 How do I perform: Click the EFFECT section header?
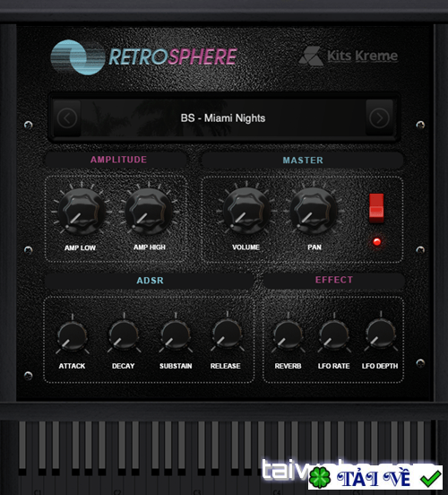[334, 280]
